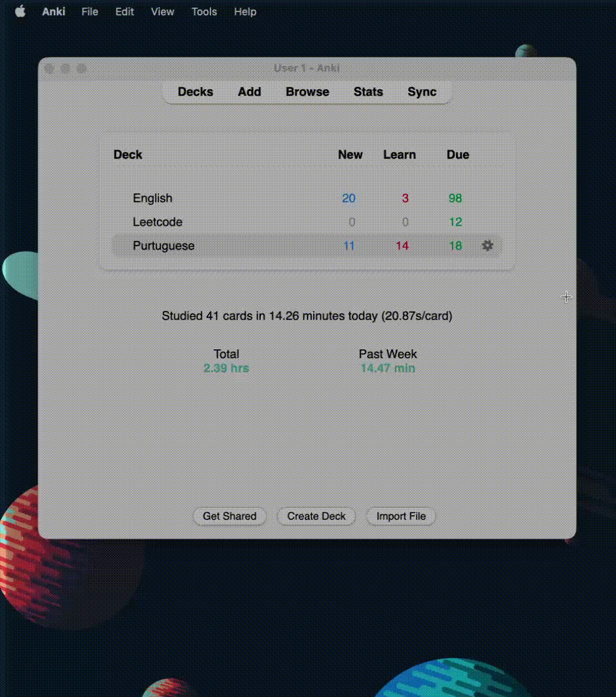Open the Purtuguese deck
The width and height of the screenshot is (616, 697).
(163, 246)
